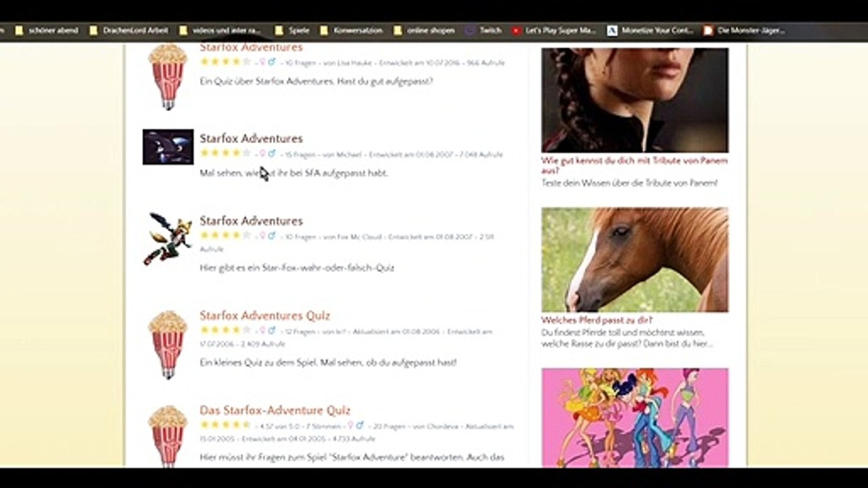This screenshot has height=488, width=868.
Task: Click 'Mal sehen, wie gut ihr bei SFA' description
Action: coord(294,174)
